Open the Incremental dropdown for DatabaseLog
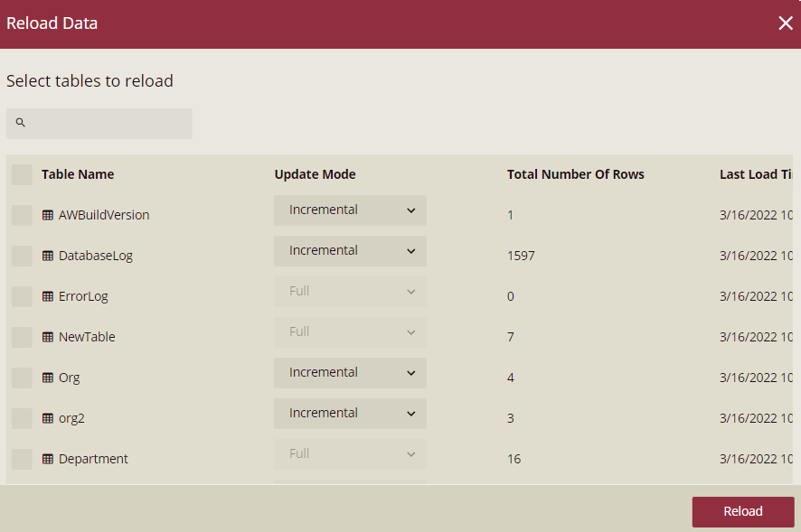This screenshot has width=801, height=532. click(350, 250)
